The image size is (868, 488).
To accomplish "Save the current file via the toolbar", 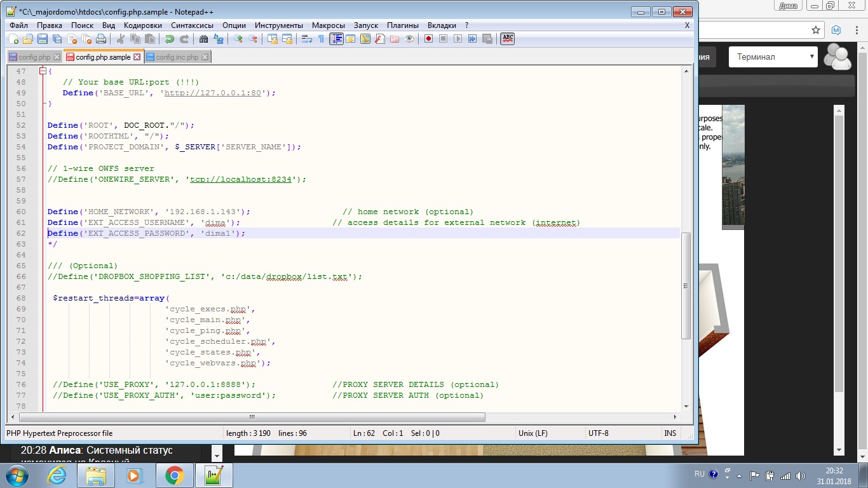I will tap(43, 39).
